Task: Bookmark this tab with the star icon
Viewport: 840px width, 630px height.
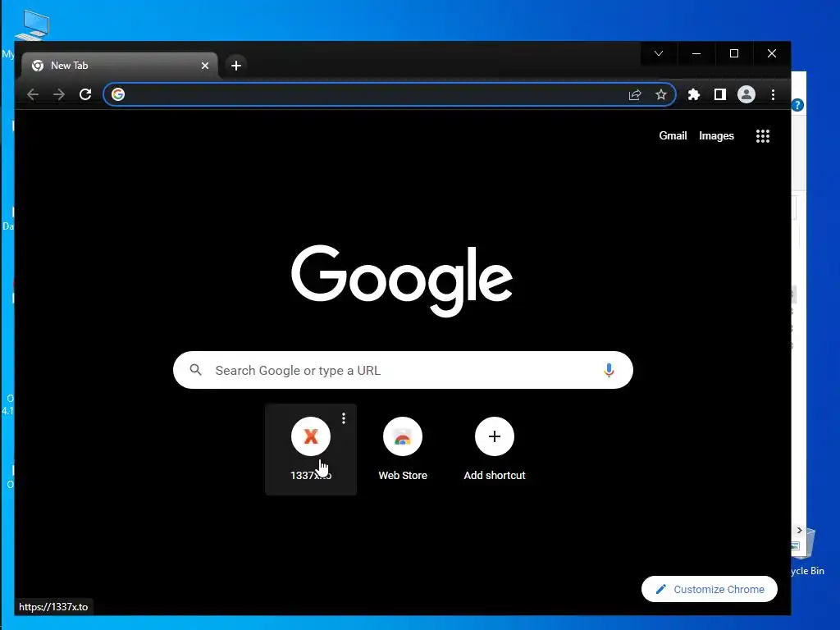Action: click(661, 95)
